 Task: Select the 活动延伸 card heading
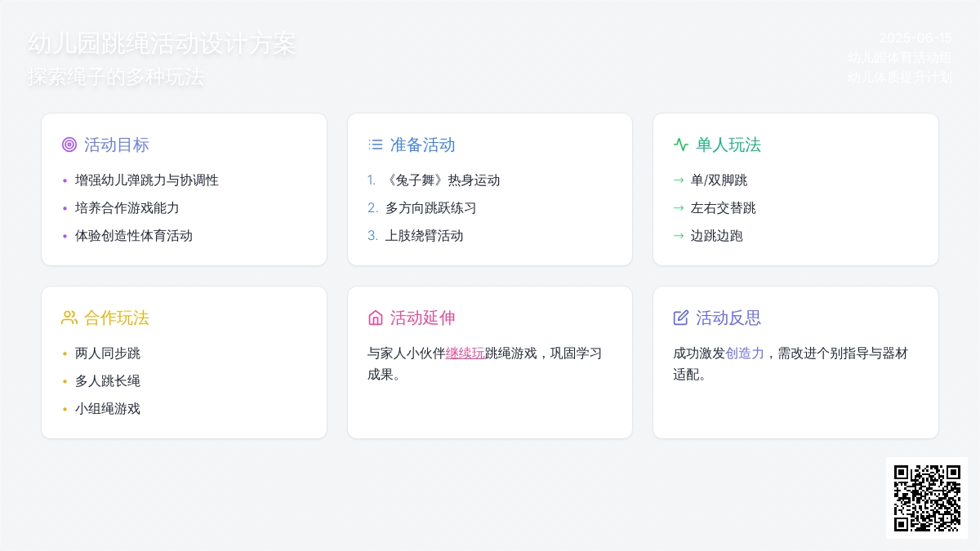click(423, 318)
